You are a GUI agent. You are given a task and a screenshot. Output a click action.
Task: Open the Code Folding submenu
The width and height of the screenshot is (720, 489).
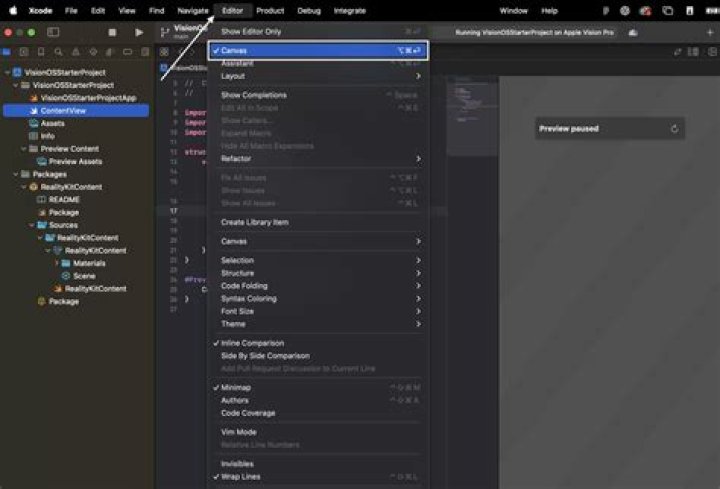318,286
